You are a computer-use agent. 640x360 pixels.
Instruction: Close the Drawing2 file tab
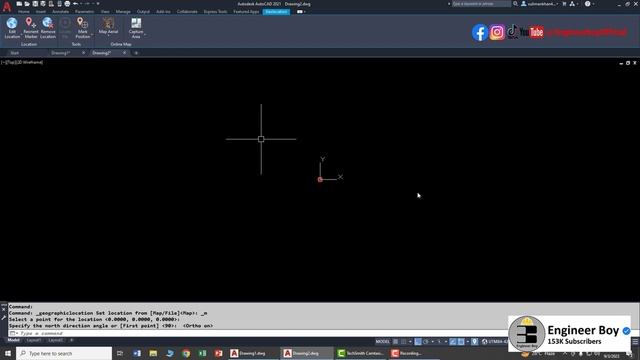pyautogui.click(x=124, y=53)
